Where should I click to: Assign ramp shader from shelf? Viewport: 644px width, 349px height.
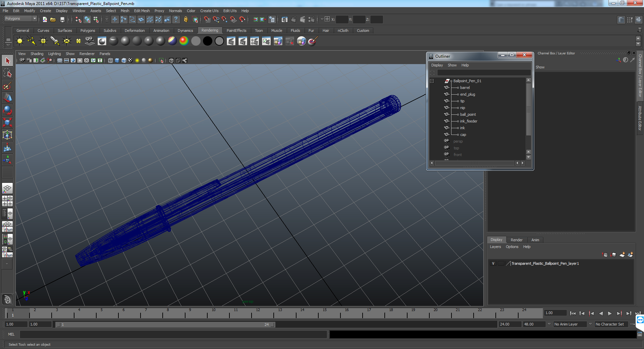184,41
